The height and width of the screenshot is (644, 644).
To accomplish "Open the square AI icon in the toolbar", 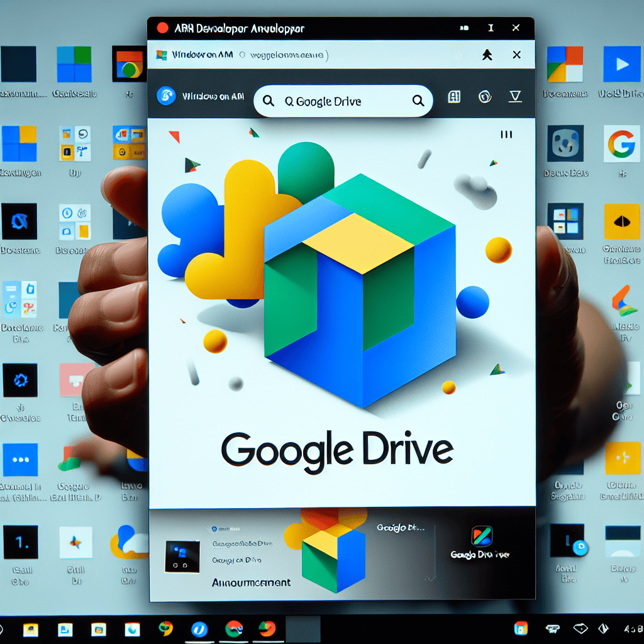I will pyautogui.click(x=454, y=97).
